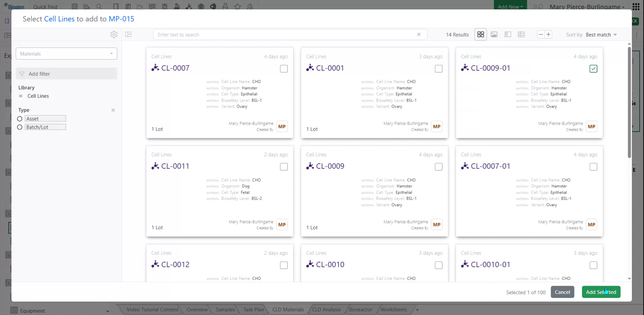Uncheck the selected CL-0009-01 cell line
The height and width of the screenshot is (315, 644).
pos(593,69)
